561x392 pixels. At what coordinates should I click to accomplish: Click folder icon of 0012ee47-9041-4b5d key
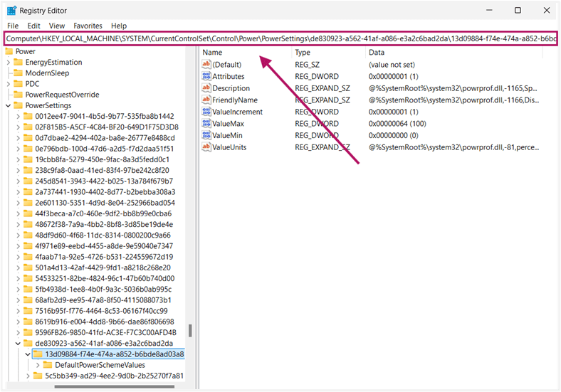tap(28, 116)
